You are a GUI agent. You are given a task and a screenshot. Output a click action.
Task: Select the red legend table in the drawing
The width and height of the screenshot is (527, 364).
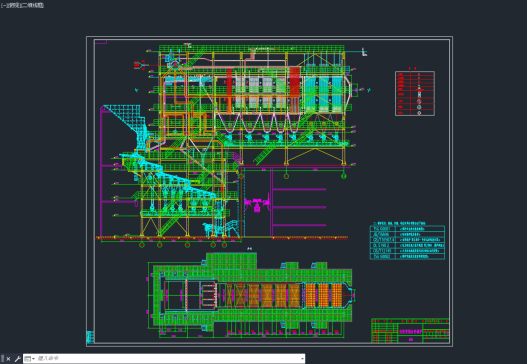(x=415, y=93)
